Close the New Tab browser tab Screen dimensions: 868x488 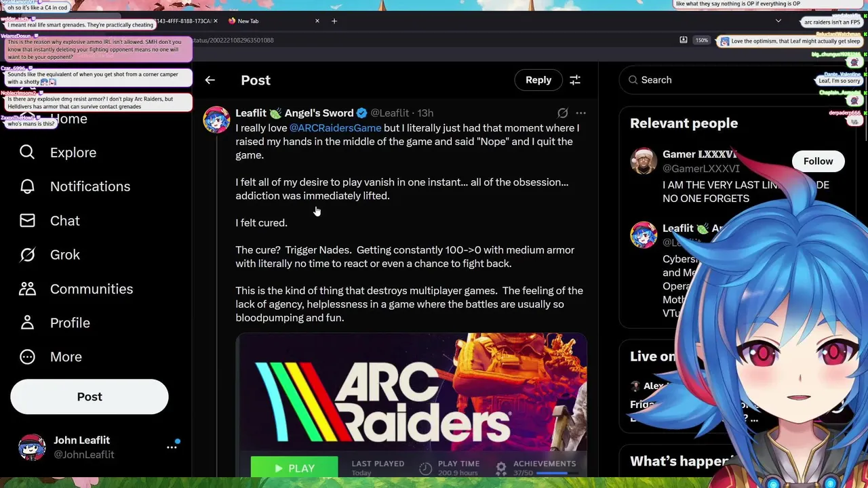317,21
